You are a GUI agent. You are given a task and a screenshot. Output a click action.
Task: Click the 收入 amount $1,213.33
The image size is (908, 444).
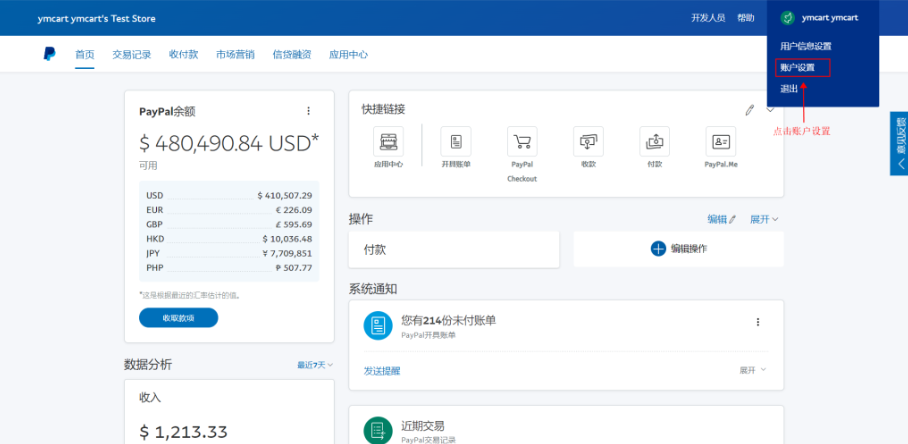(184, 431)
